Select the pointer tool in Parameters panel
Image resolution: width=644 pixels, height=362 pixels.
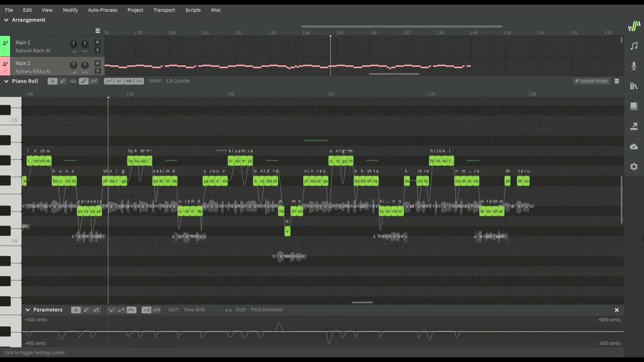76,310
